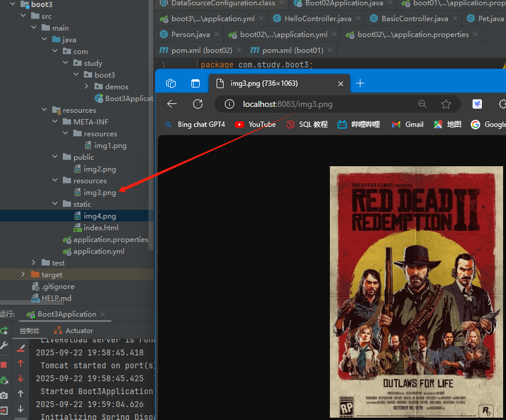The width and height of the screenshot is (506, 420).
Task: Collapse the public folder
Action: point(55,157)
